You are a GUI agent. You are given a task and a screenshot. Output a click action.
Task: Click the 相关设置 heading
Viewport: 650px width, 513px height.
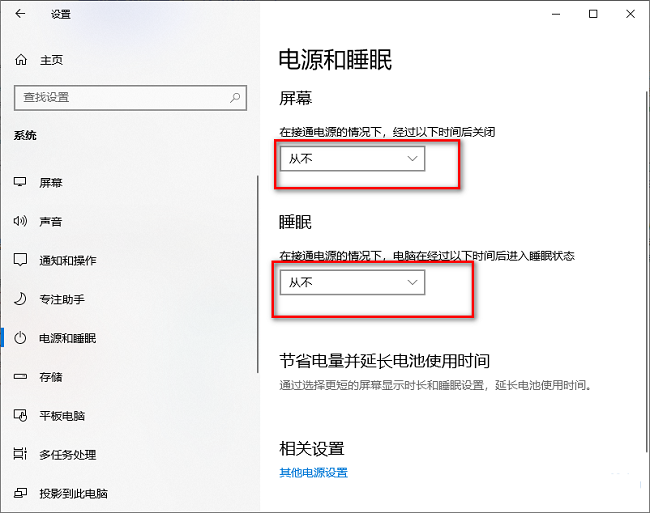312,449
